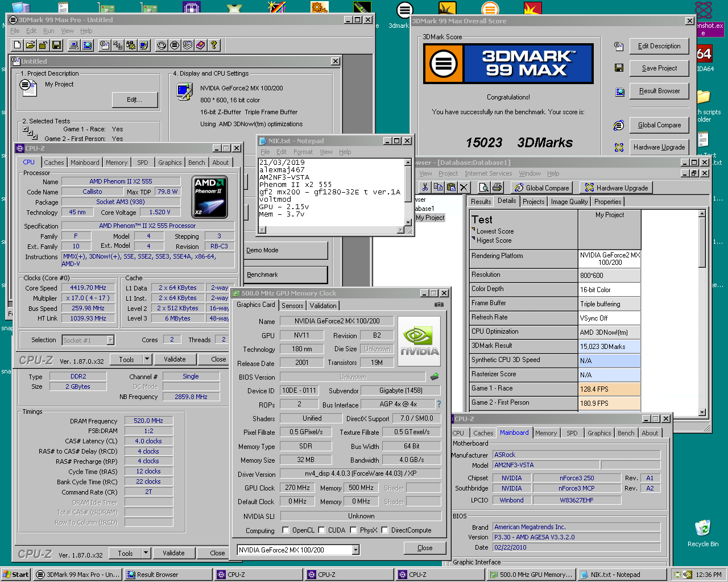Switch to 500.0 MHz GPU Memory taskbar button
Image resolution: width=728 pixels, height=582 pixels.
point(531,575)
